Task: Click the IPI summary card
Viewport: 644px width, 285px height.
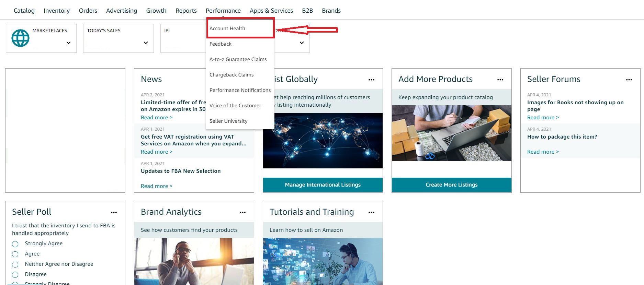Action: coord(183,38)
